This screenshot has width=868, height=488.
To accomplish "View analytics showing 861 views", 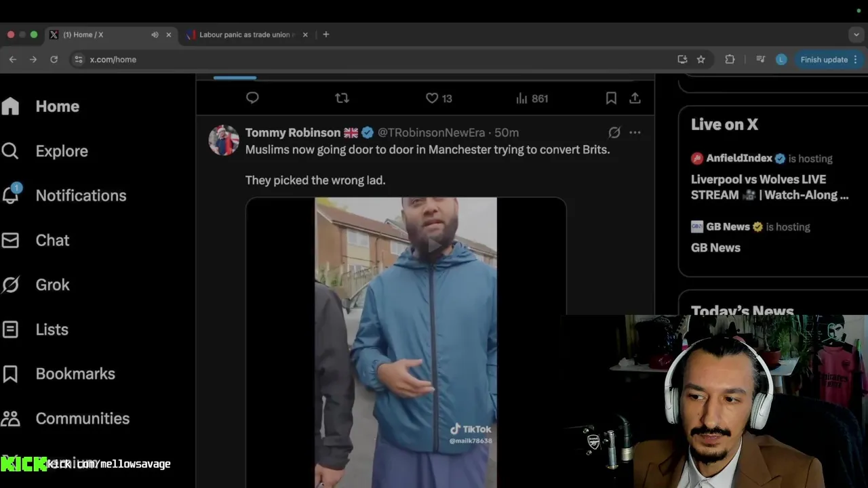I will click(x=532, y=98).
